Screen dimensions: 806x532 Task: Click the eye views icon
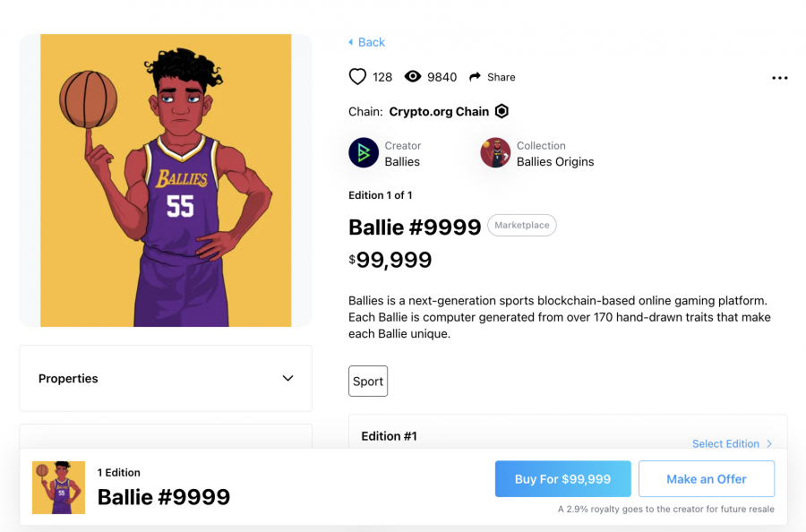pos(412,77)
